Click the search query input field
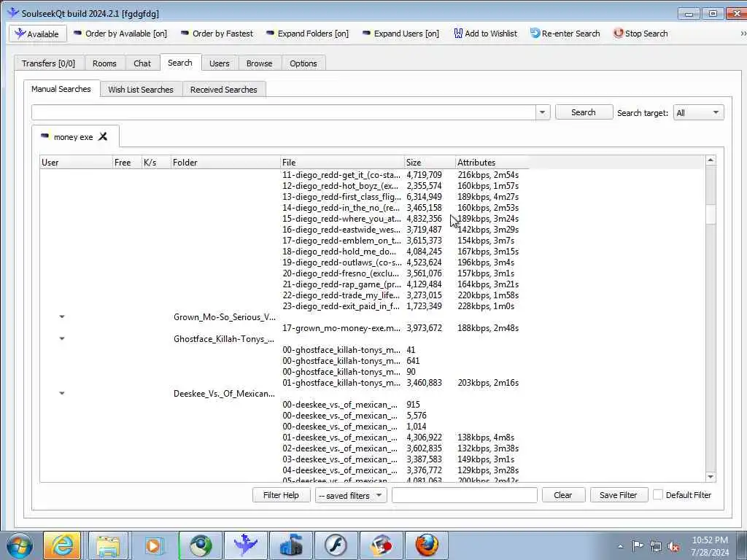Screen dimensions: 747x560 (x=284, y=112)
